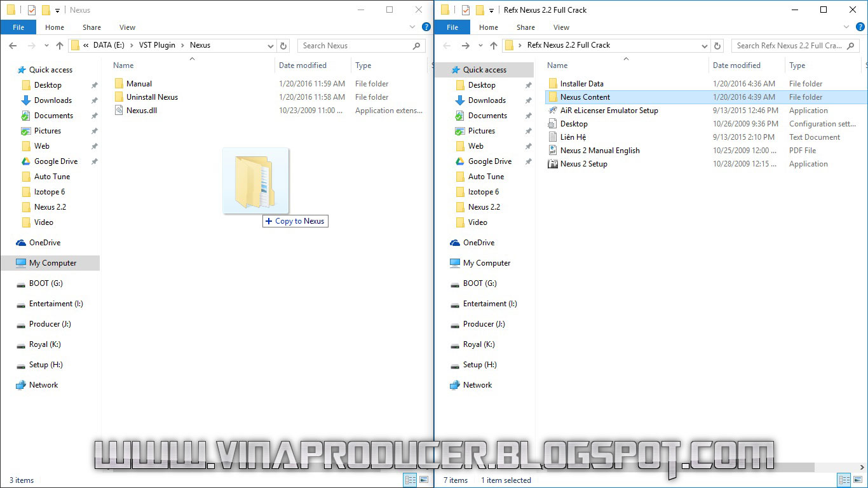This screenshot has width=868, height=488.
Task: Refresh the Refx Nexus 2.2 Full Crack window
Action: [718, 46]
